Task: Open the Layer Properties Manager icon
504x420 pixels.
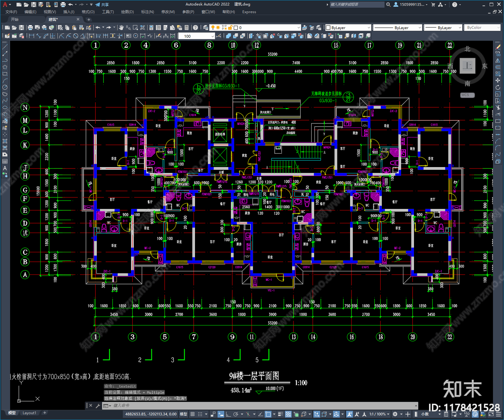Action: point(206,28)
